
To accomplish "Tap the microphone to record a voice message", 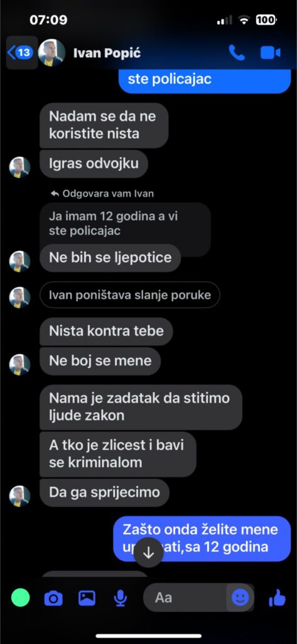I will pos(120,598).
